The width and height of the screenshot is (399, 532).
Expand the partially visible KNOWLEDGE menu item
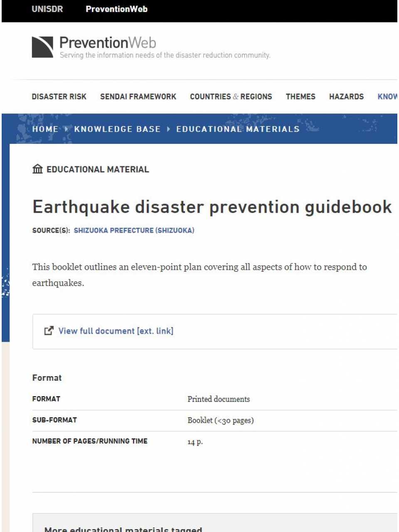pos(388,96)
